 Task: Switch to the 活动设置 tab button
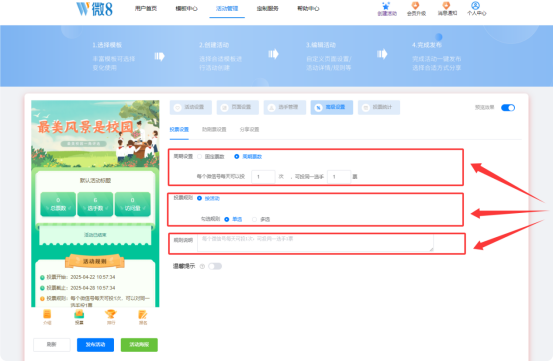[x=191, y=107]
